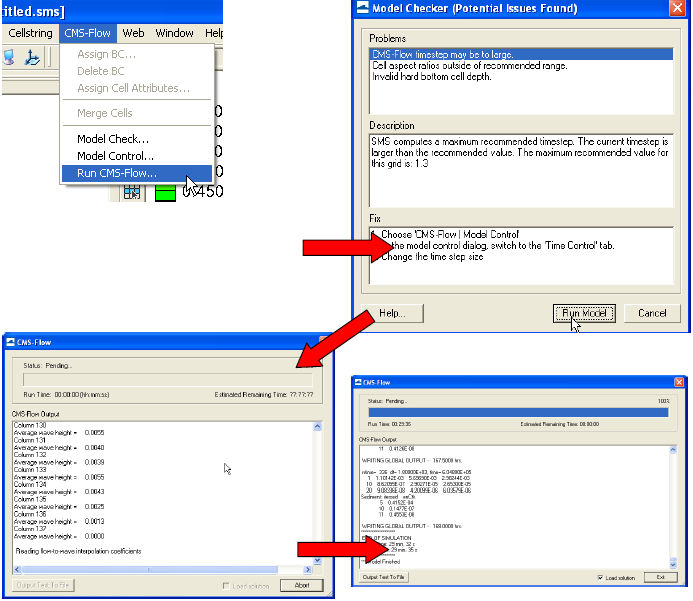This screenshot has width=693, height=601.
Task: Open the Web menu
Action: pos(133,33)
